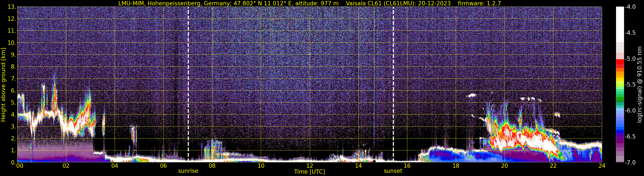Click the '-7.0' colorbar tick label
Screen dimensions: 644x176
point(630,163)
